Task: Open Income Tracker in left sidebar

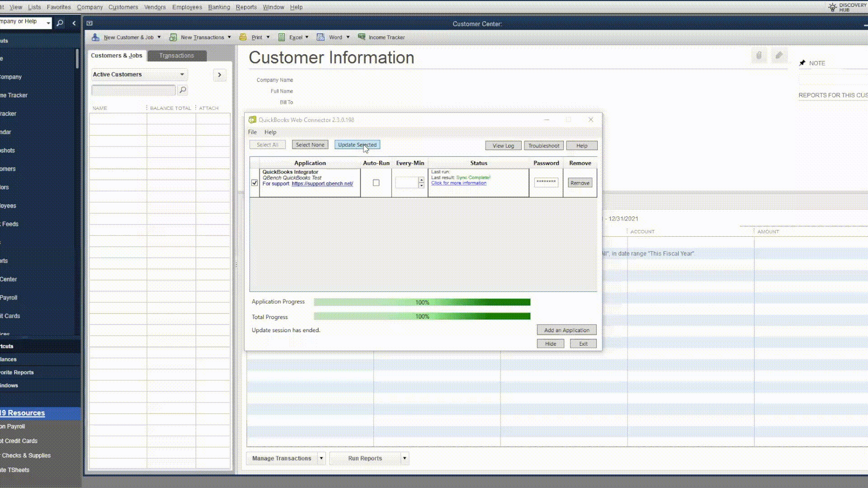Action: pos(14,95)
